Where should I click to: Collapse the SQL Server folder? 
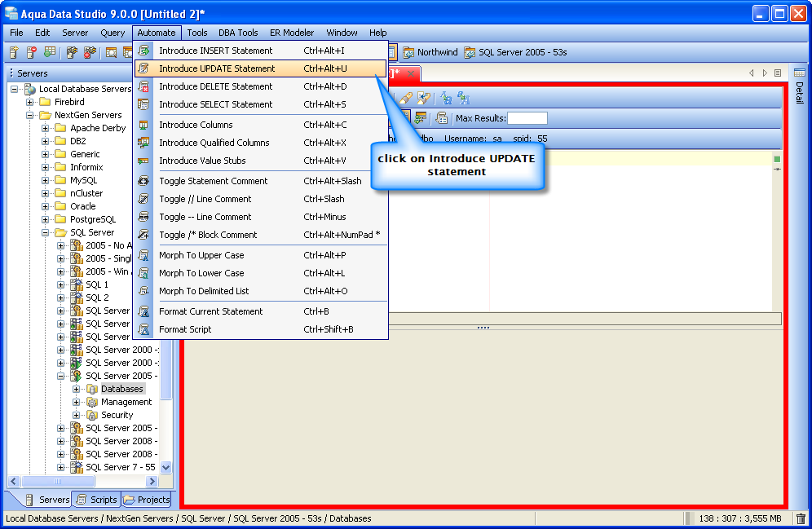46,232
